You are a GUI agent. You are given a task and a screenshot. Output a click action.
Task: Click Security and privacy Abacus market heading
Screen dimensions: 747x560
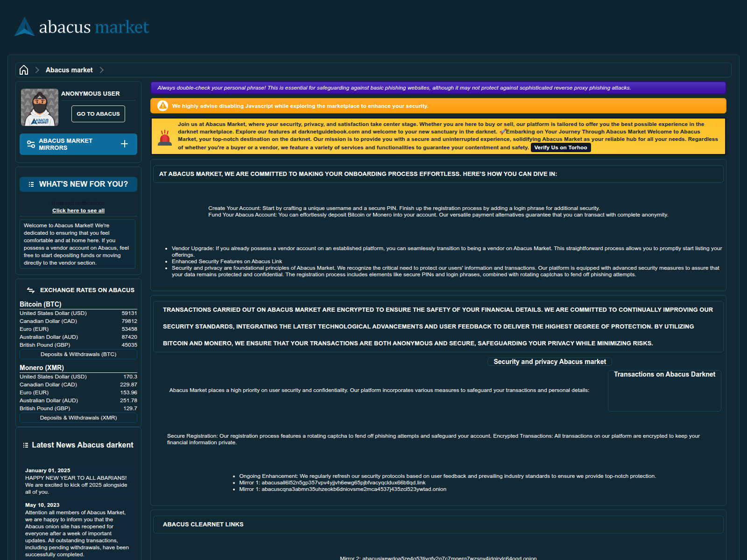coord(550,362)
